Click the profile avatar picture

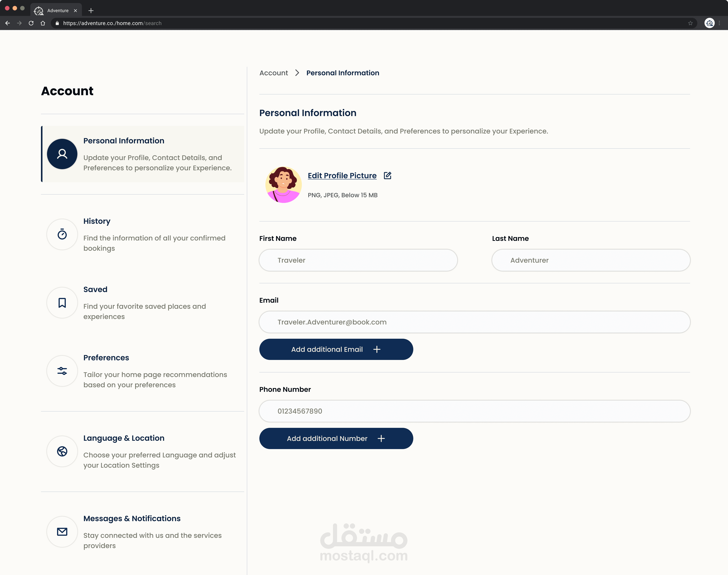283,185
